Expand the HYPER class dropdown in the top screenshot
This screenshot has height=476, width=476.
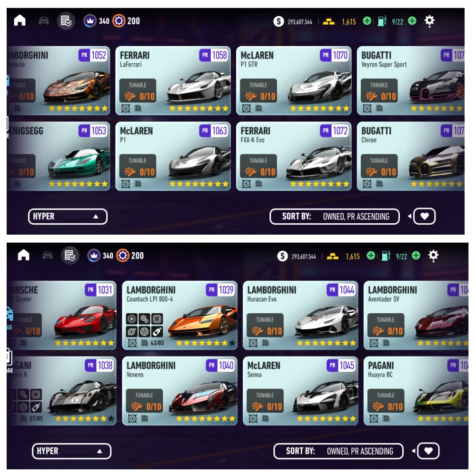[68, 217]
